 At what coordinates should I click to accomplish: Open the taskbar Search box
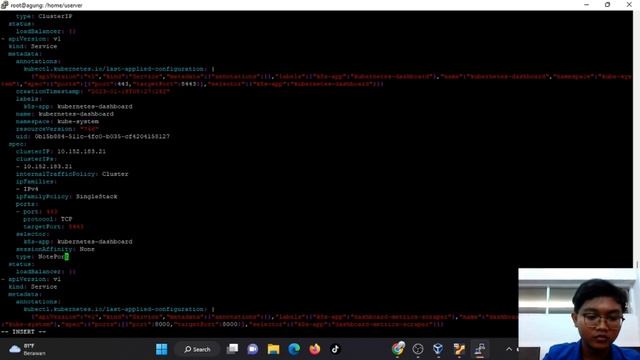click(x=197, y=349)
